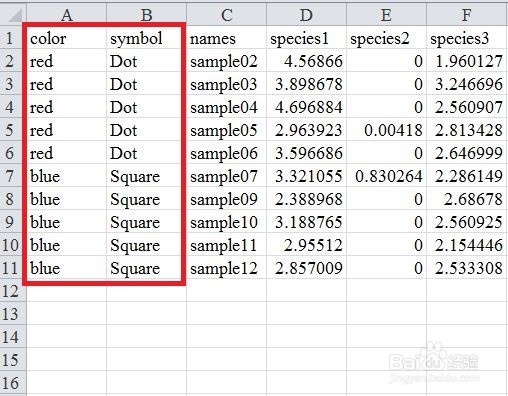Click the select-all corner triangle
This screenshot has height=396, width=508.
click(x=13, y=15)
